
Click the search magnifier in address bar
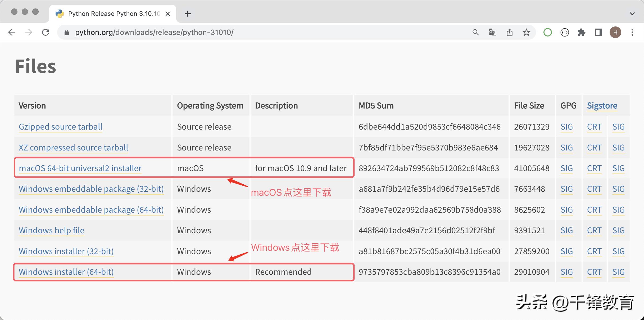pos(475,32)
